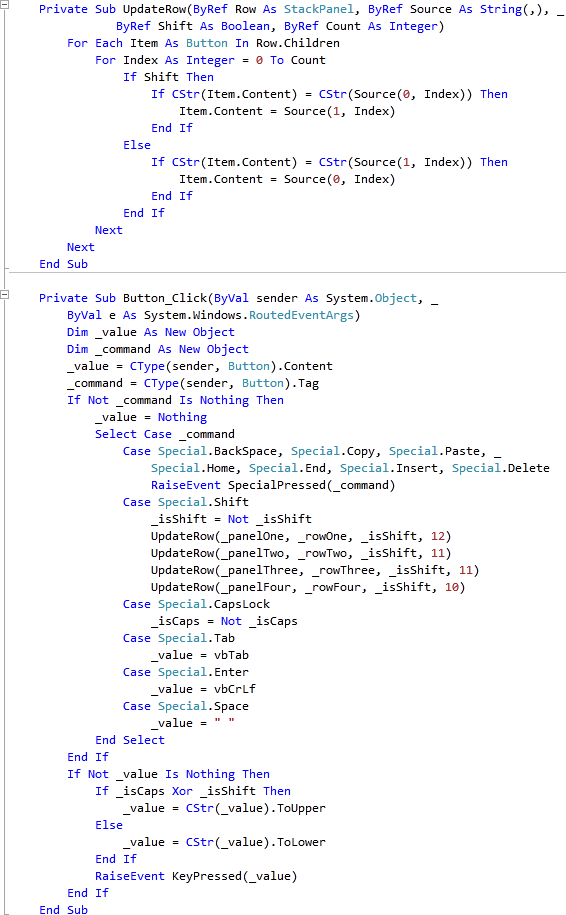Click the 'Case Special.Space' line
Viewport: 566px width, 915px height.
pyautogui.click(x=186, y=706)
